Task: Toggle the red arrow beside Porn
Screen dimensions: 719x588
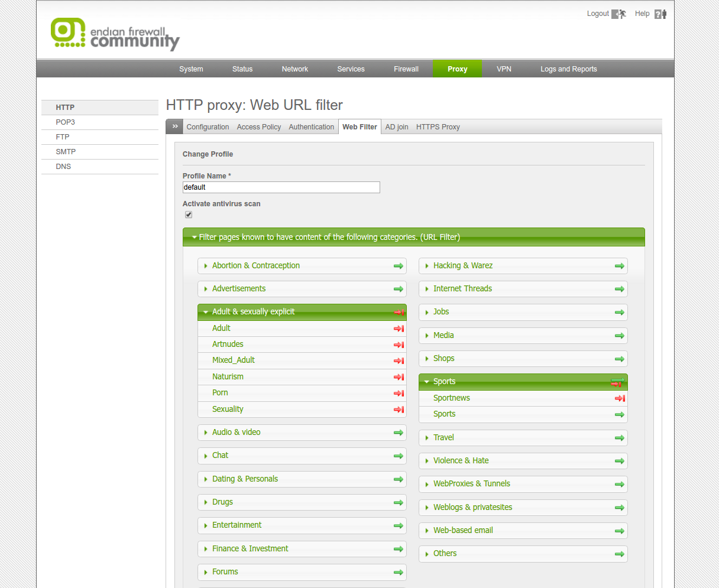Action: 399,393
